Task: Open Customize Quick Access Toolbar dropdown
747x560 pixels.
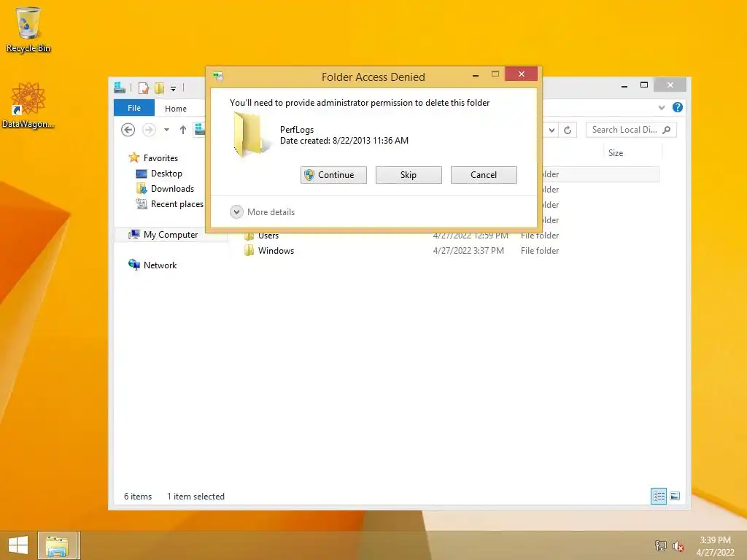Action: coord(174,88)
